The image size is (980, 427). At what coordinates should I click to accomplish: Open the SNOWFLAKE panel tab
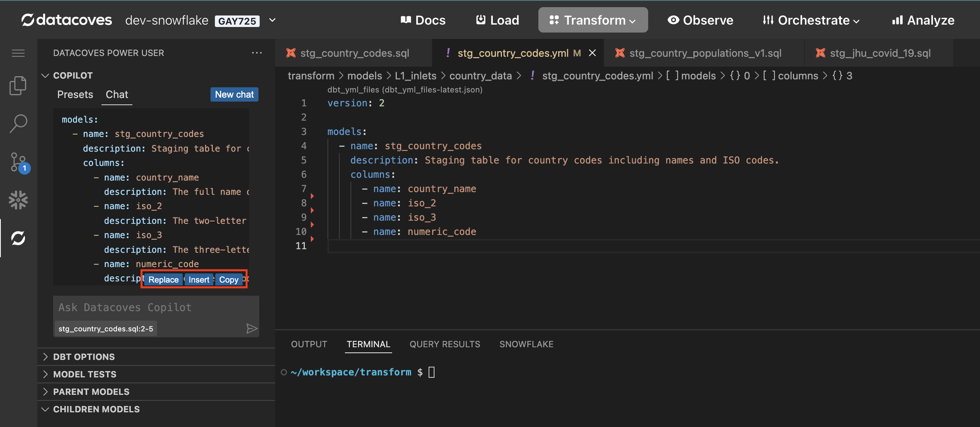526,344
